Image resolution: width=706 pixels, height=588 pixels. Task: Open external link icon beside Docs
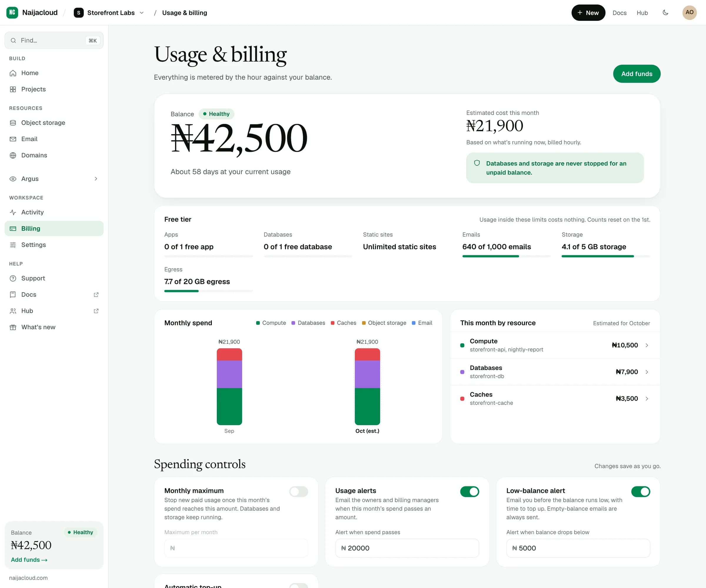(x=96, y=294)
